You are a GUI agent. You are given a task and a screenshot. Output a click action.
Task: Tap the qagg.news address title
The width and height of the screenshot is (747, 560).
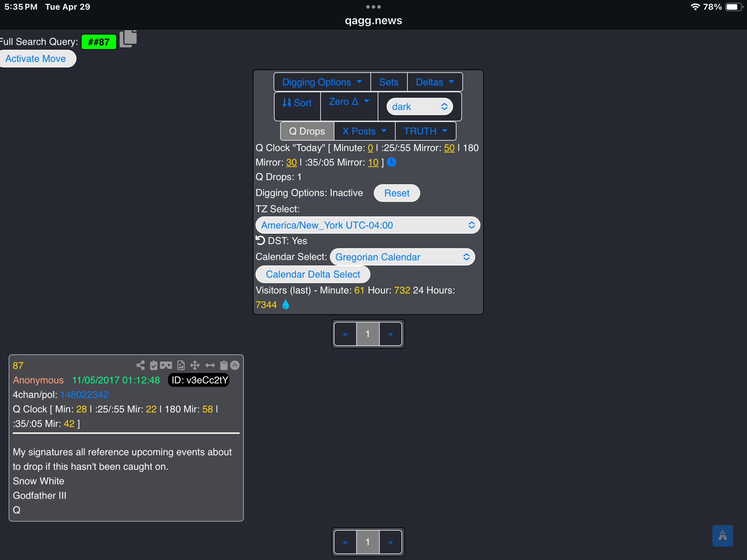[373, 21]
